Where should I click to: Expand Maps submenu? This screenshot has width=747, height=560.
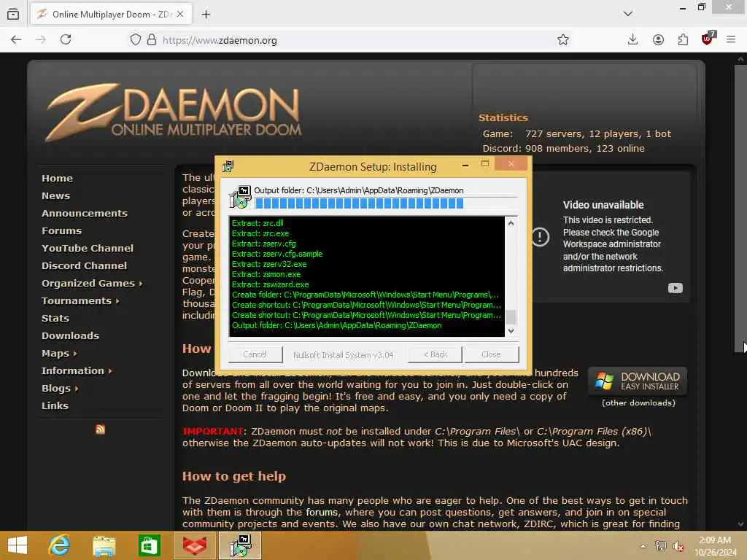(x=59, y=354)
